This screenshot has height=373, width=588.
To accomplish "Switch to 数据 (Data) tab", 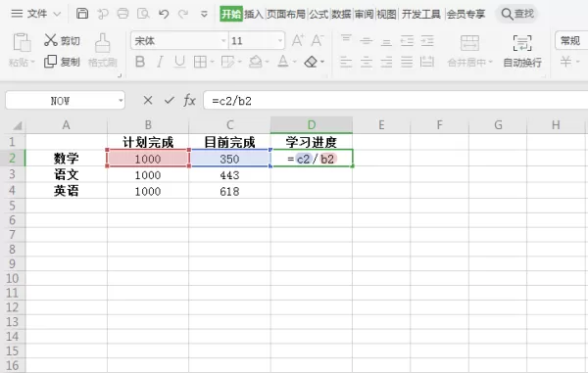I will tap(341, 15).
